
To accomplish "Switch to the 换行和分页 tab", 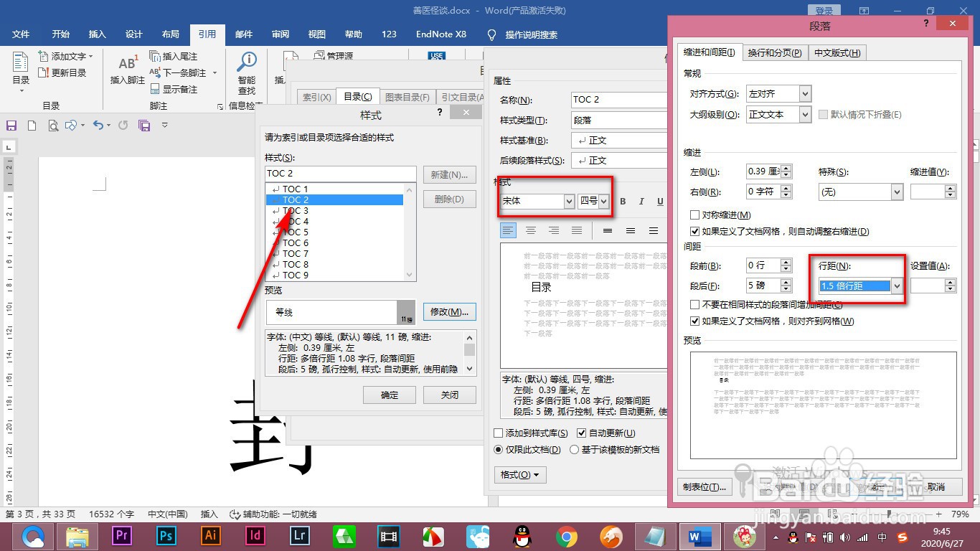I will 775,52.
